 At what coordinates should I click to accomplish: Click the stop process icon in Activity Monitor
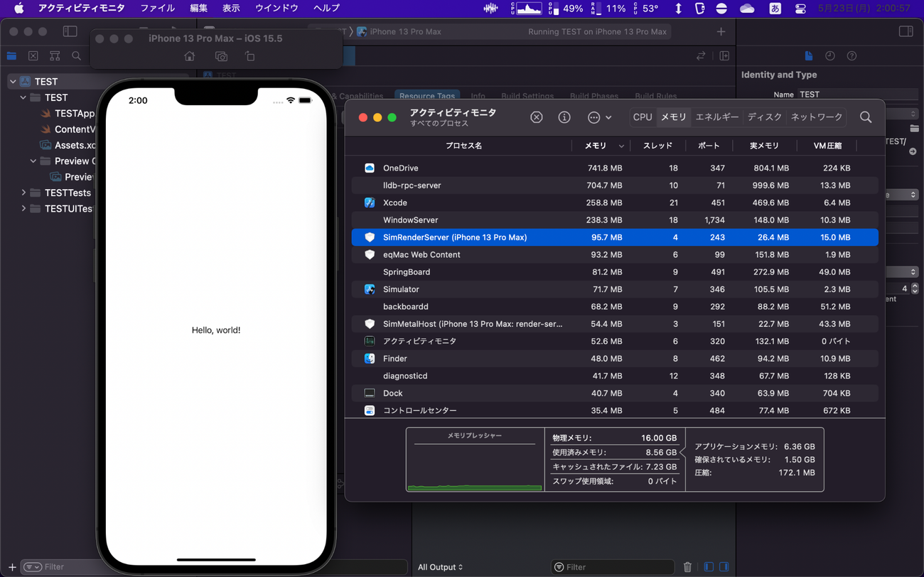tap(537, 117)
